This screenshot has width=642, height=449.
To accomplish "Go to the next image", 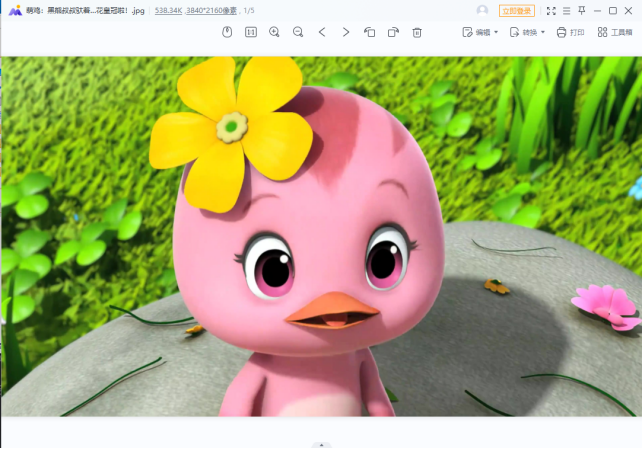I will tap(346, 32).
